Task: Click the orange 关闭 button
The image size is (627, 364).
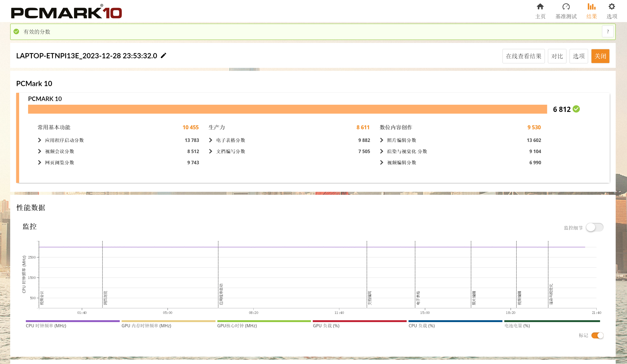Action: 600,56
